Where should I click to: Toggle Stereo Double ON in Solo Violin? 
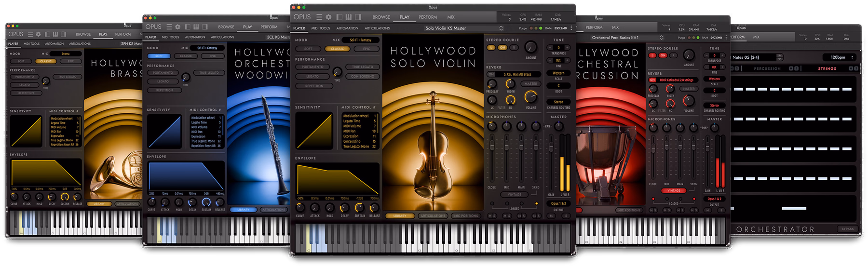[x=502, y=48]
